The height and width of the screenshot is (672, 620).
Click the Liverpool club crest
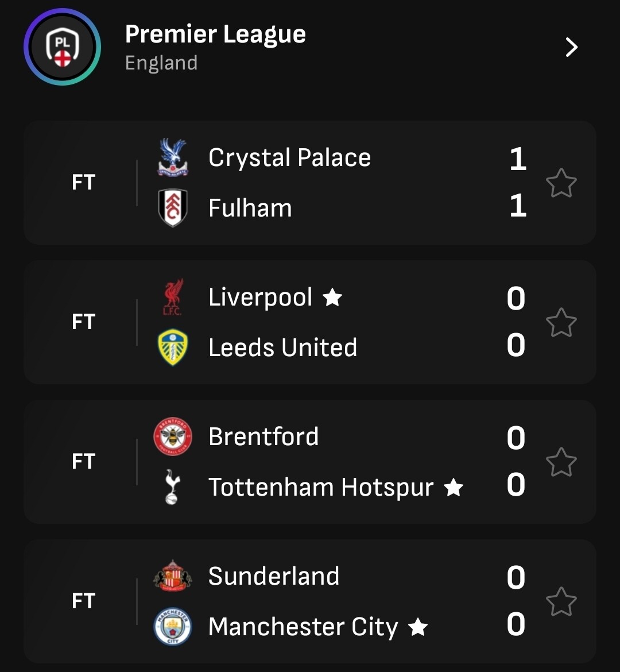click(x=172, y=298)
